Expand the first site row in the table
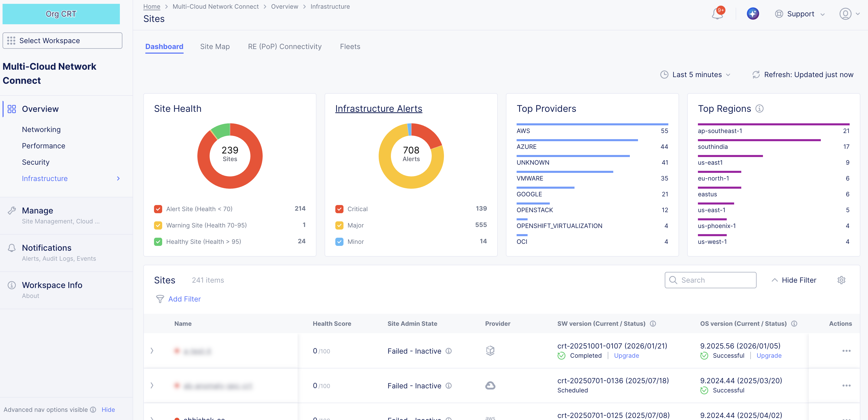Screen dimensions: 868x420 (x=152, y=351)
